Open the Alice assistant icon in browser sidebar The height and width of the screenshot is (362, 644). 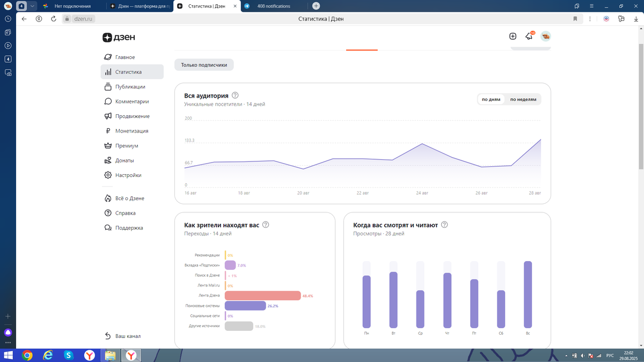click(x=8, y=333)
